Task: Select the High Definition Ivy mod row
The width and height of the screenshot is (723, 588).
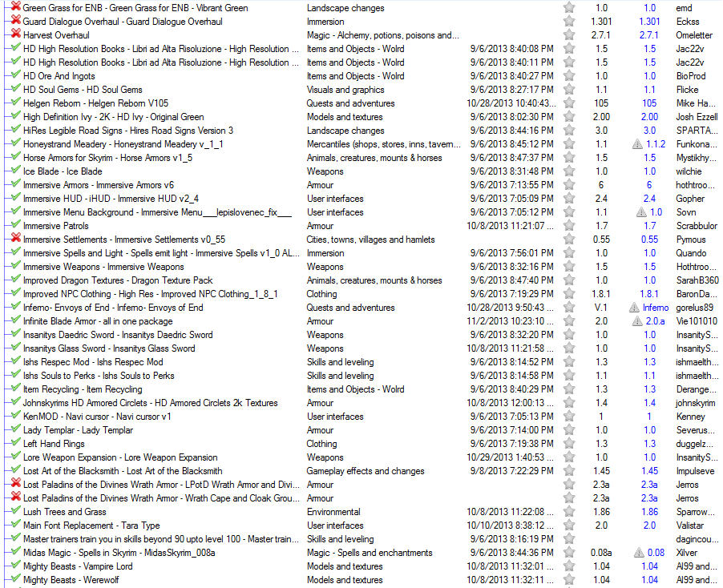Action: [361, 117]
